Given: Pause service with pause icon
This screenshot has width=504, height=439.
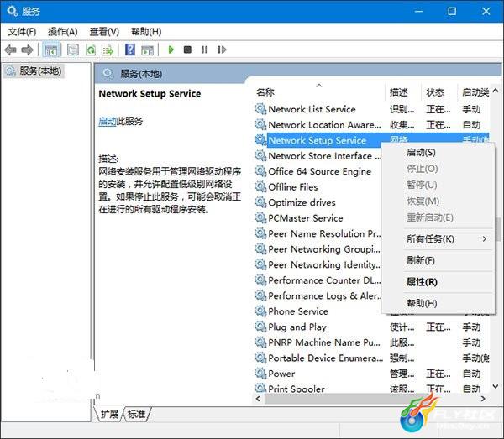Looking at the screenshot, I should pos(204,50).
